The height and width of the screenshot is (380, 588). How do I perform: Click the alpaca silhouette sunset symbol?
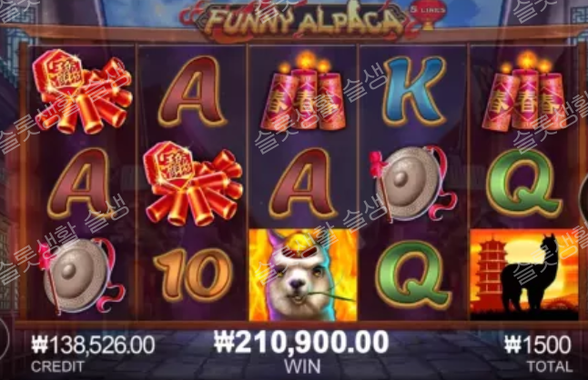point(524,275)
